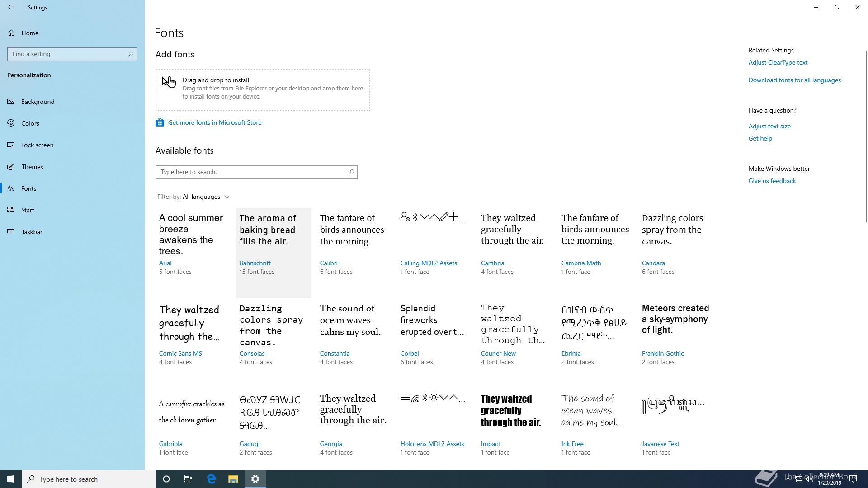This screenshot has width=868, height=488.
Task: Click the taskbar Type here to search box
Action: [89, 479]
